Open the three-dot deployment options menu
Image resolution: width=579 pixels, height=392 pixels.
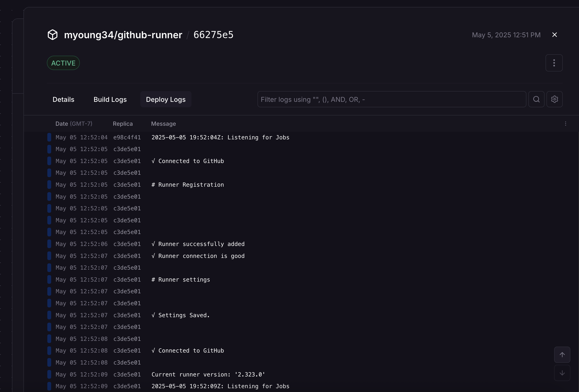554,63
